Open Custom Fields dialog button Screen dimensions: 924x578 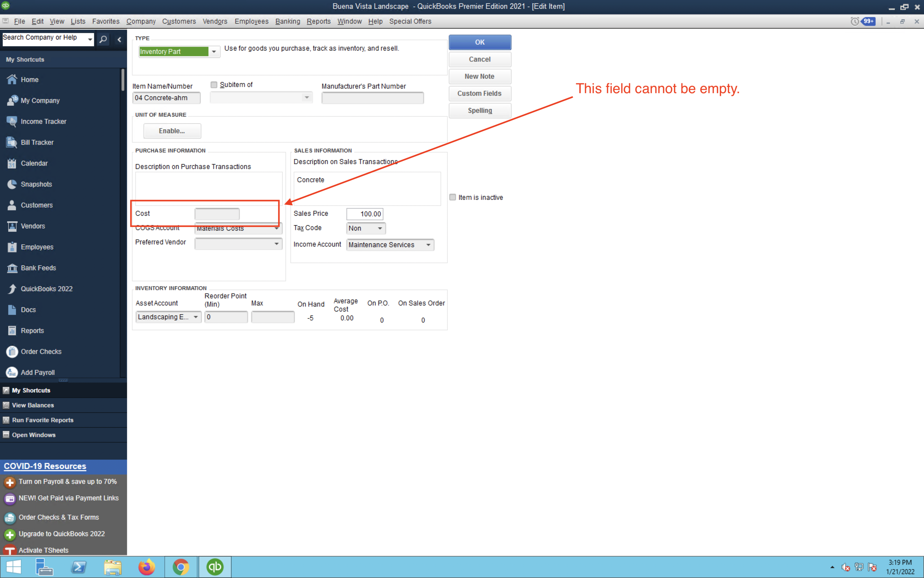pyautogui.click(x=480, y=94)
